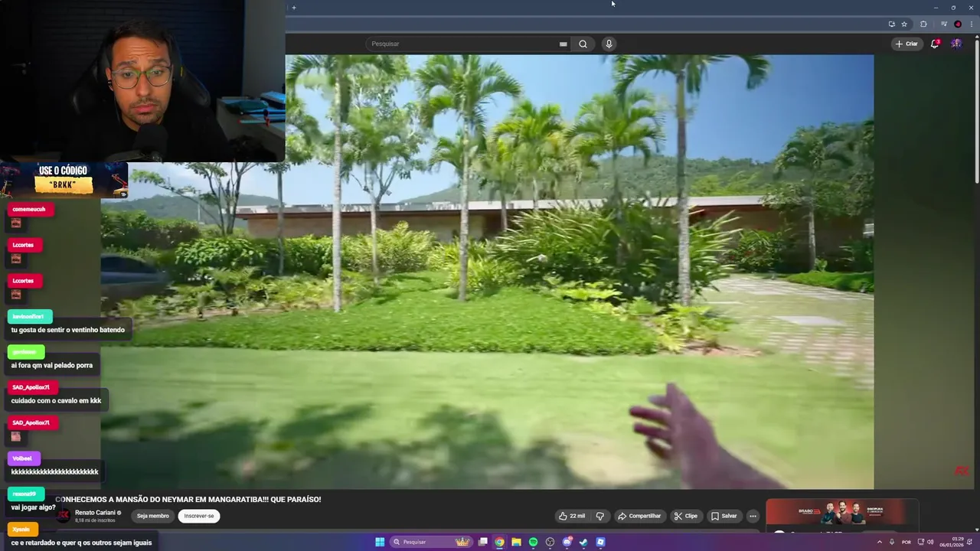Open OBS Studio from the taskbar

(550, 542)
